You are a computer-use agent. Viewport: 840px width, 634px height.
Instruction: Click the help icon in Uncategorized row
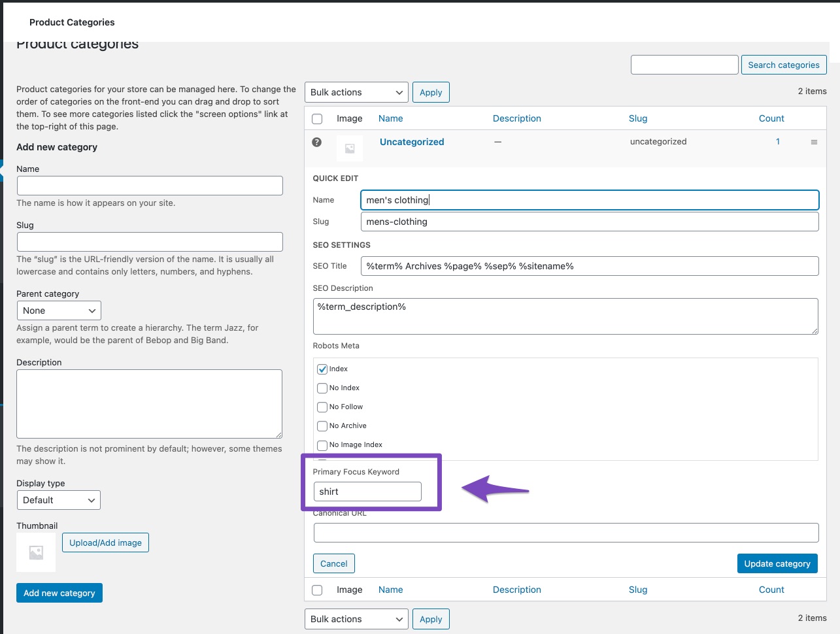(x=317, y=142)
